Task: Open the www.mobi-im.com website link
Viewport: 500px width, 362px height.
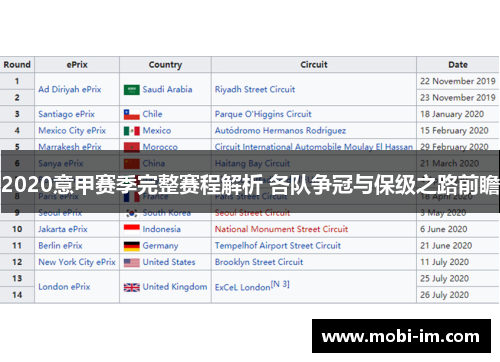Action: pos(401,336)
